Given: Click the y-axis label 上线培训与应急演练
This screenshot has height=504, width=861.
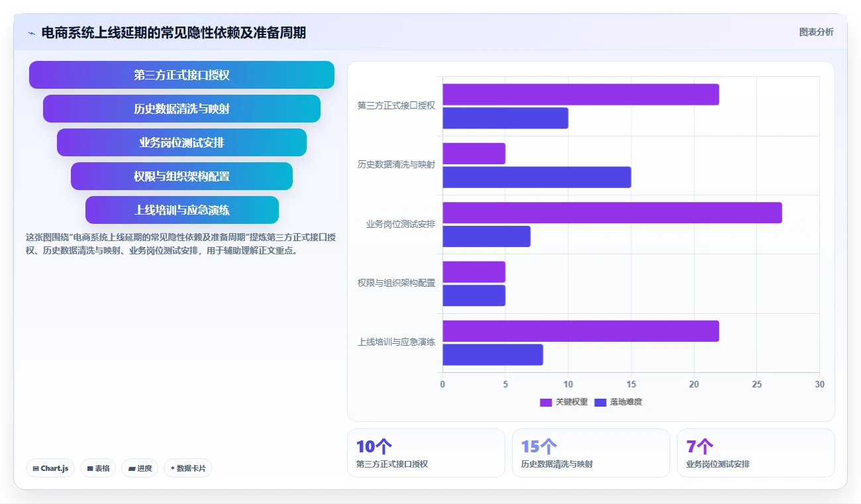Looking at the screenshot, I should [396, 342].
